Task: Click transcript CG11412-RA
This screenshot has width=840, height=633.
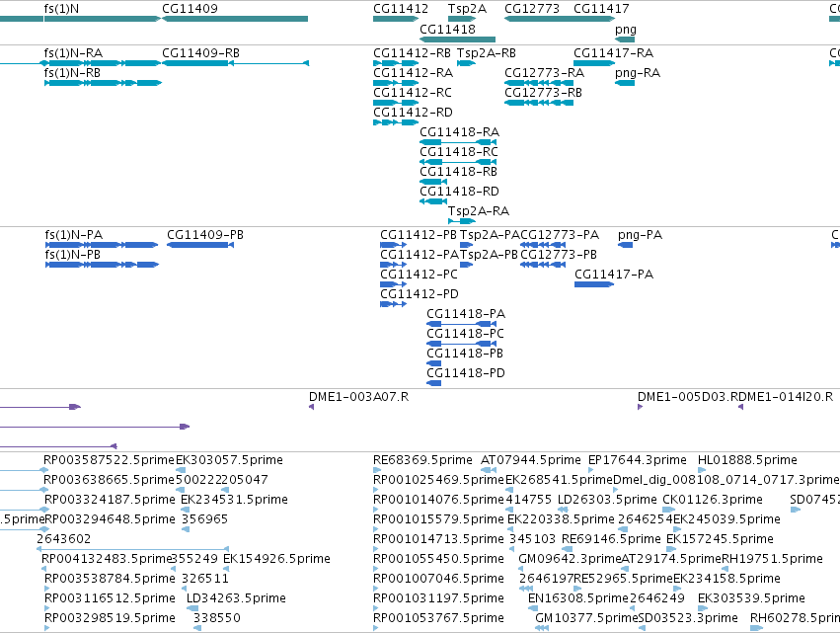Action: (x=396, y=83)
